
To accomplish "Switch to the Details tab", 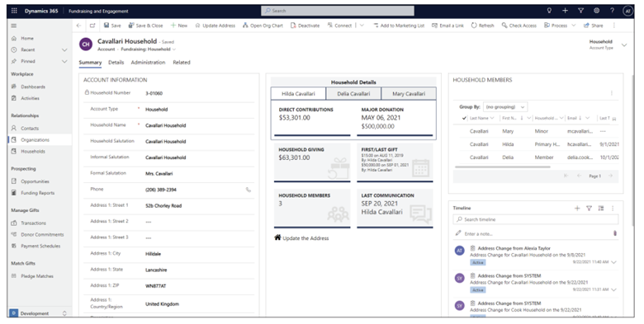I will (x=116, y=63).
